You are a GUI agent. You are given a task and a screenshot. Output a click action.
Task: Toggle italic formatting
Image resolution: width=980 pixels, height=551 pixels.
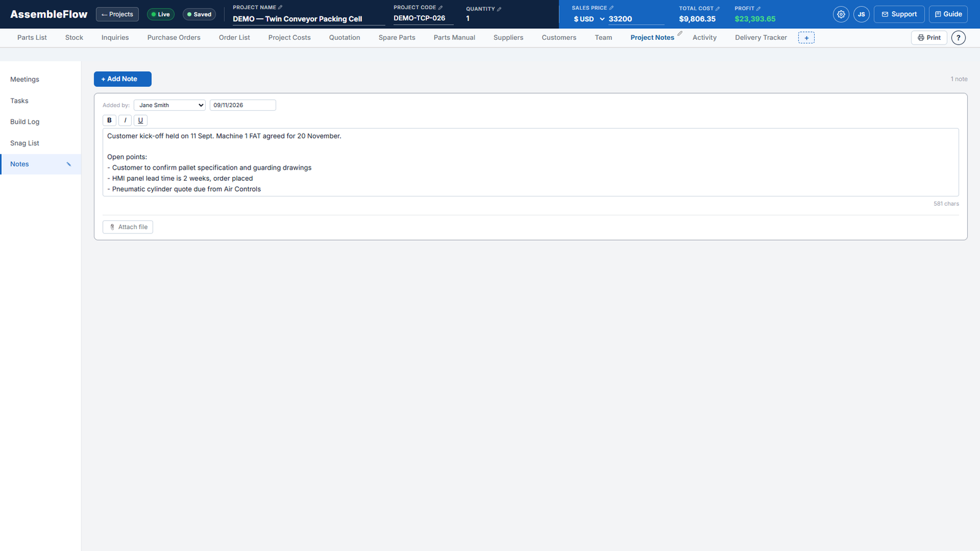click(125, 121)
